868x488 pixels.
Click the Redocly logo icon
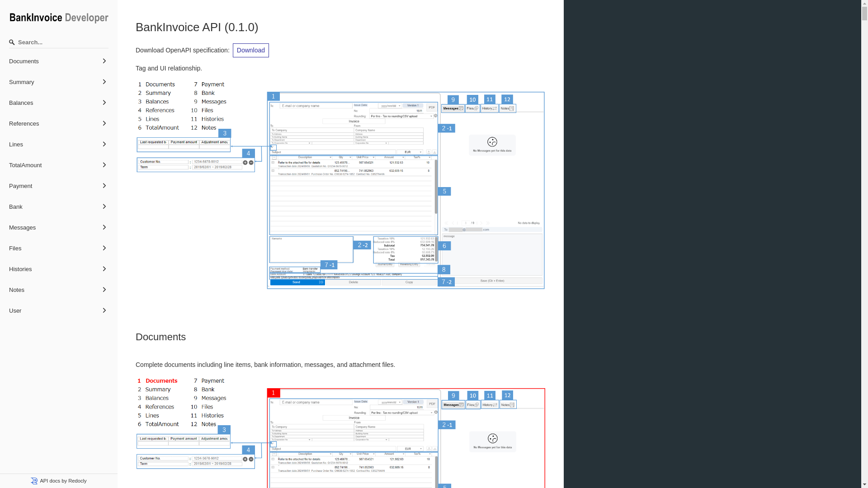point(34,481)
